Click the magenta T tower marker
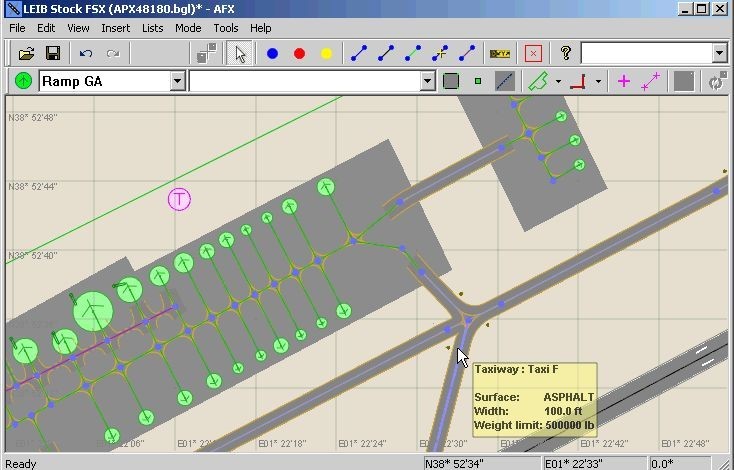This screenshot has width=734, height=470. click(179, 199)
